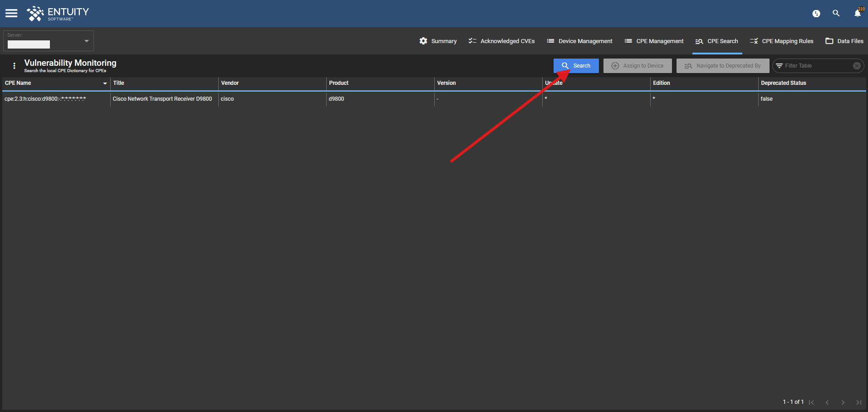This screenshot has height=412, width=868.
Task: Open the three-dot Vulnerability Monitoring options menu
Action: pos(15,66)
